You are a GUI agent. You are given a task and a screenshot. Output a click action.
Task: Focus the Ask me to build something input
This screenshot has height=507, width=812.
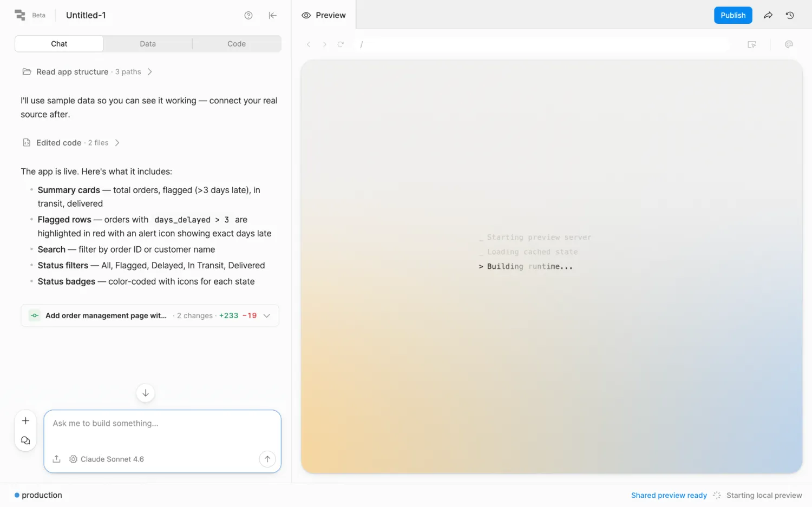pos(162,424)
